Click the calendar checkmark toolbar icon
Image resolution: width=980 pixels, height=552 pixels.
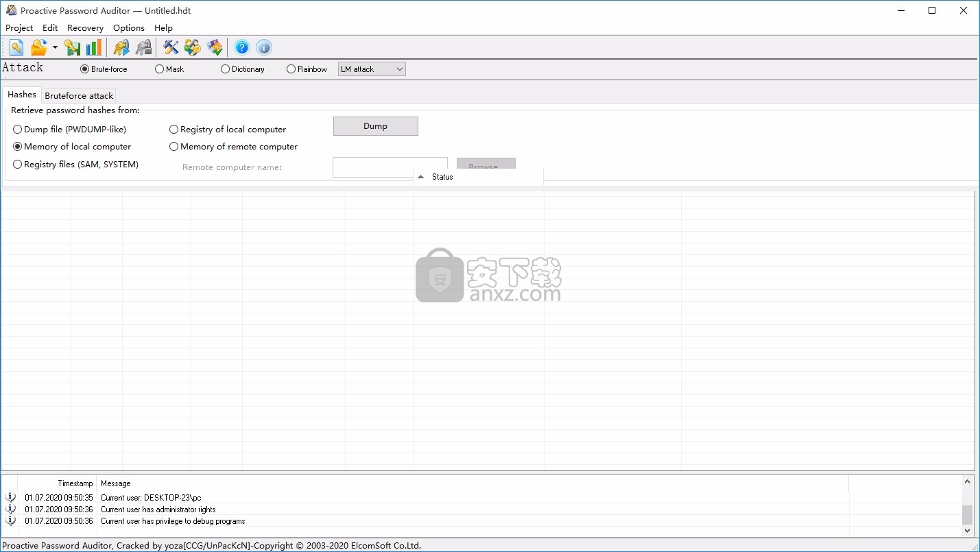pyautogui.click(x=215, y=47)
